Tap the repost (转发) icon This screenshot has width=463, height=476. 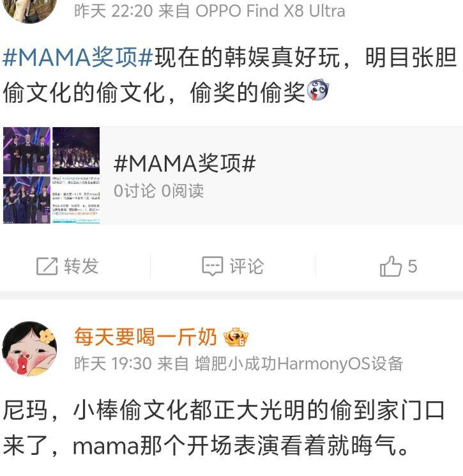[47, 266]
